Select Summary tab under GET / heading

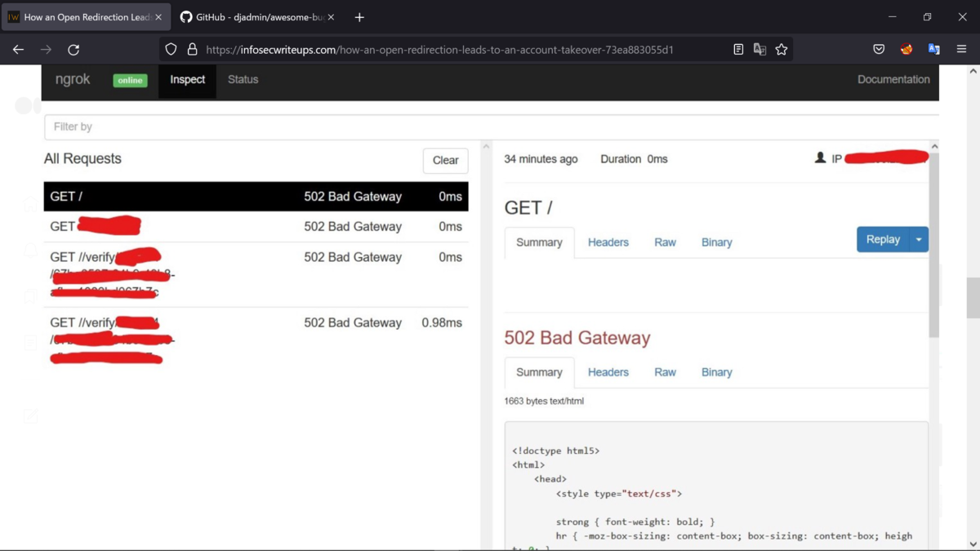539,242
